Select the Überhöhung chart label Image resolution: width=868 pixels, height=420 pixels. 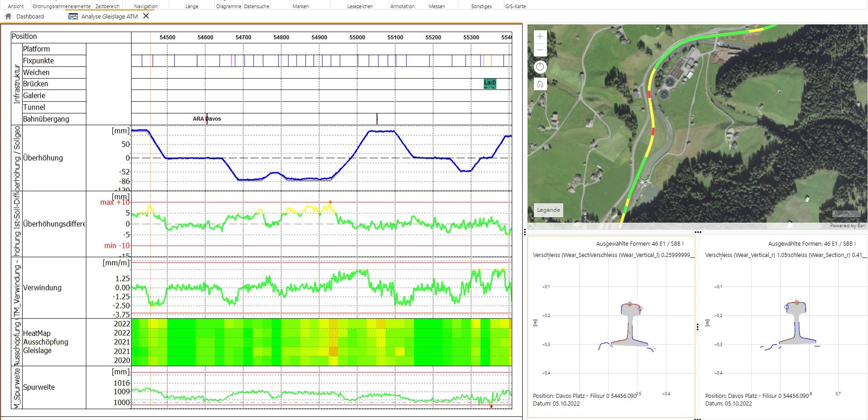tap(43, 158)
